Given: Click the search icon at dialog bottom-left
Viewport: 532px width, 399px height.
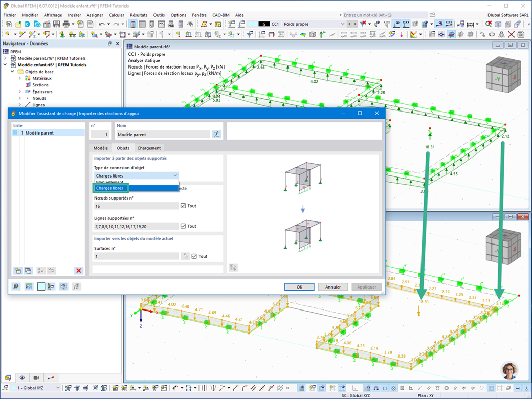Looking at the screenshot, I should pos(16,286).
